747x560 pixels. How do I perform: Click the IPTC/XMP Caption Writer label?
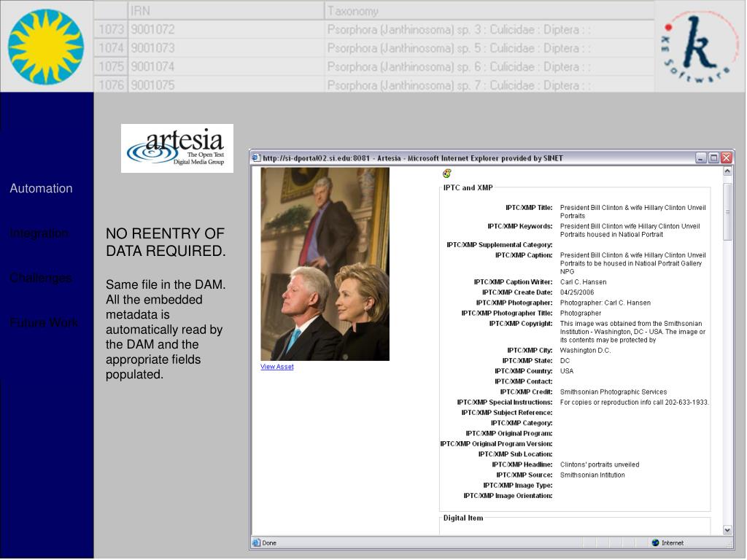pyautogui.click(x=513, y=282)
